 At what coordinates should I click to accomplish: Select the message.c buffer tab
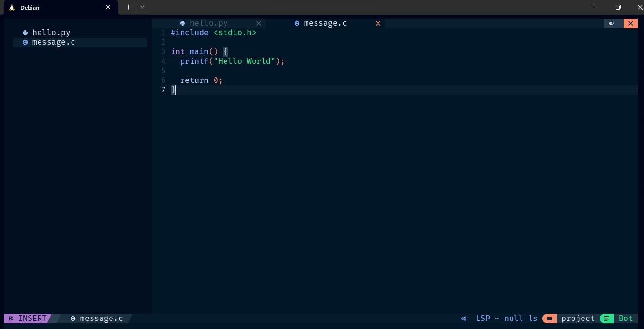click(326, 23)
